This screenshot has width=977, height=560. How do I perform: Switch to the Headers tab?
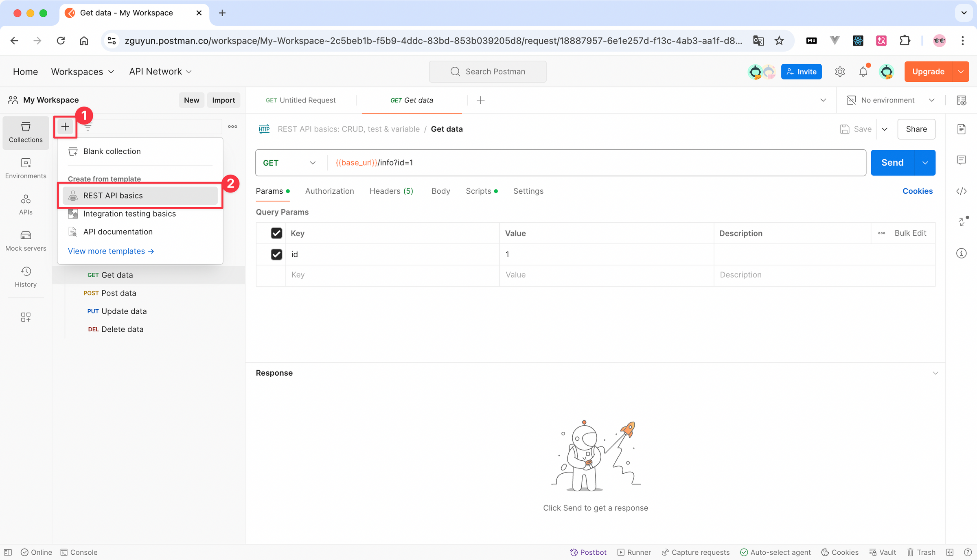[391, 191]
